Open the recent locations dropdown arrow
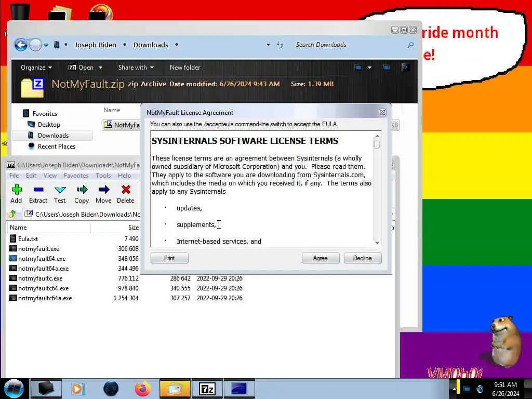The height and width of the screenshot is (399, 532). point(46,45)
